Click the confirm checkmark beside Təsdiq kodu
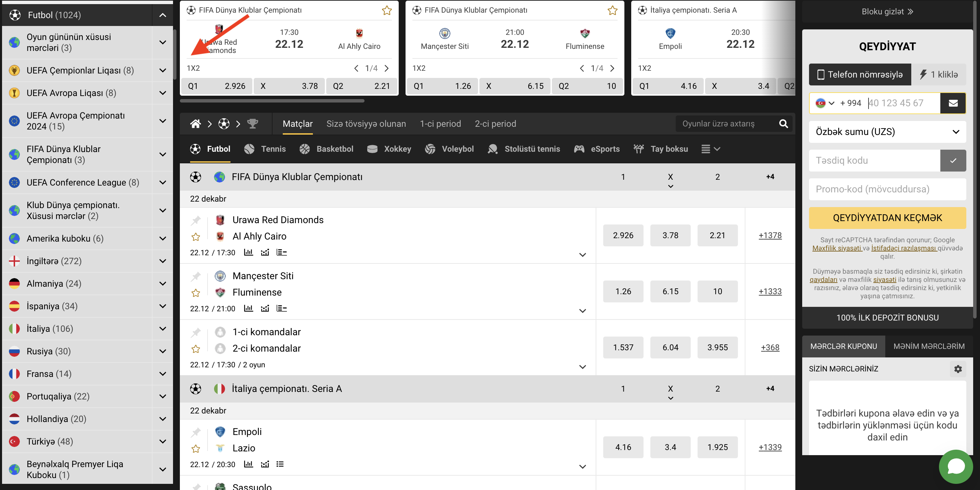Screen dimensions: 980x490 pos(953,160)
